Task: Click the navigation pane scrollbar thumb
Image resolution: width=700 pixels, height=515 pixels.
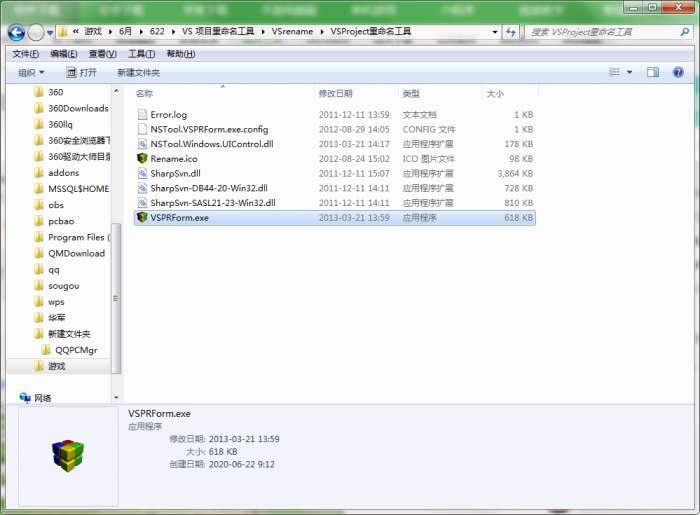Action: point(116,298)
